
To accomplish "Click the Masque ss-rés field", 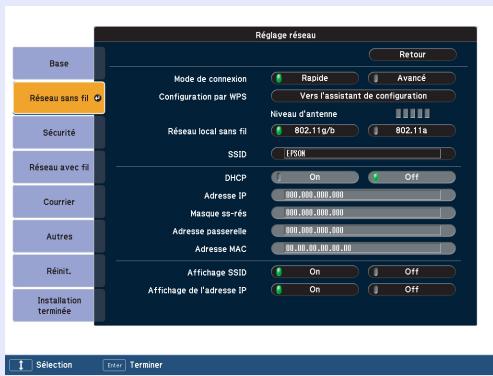I will [363, 213].
